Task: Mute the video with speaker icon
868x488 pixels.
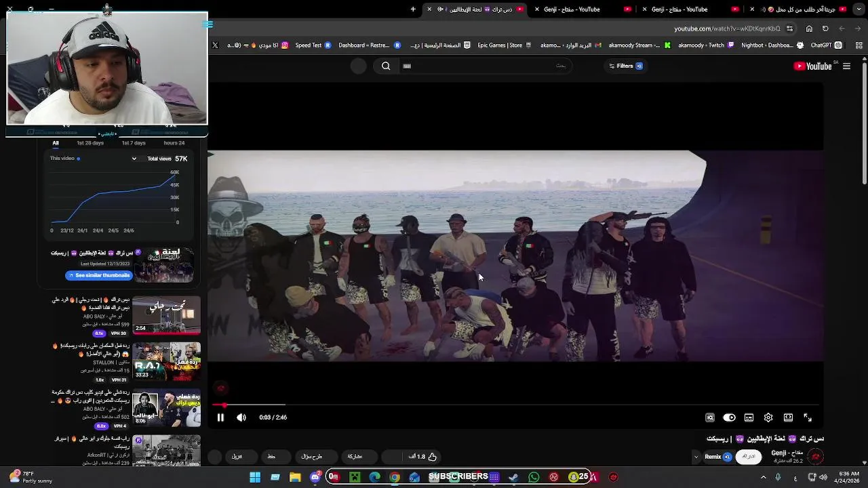Action: point(241,418)
